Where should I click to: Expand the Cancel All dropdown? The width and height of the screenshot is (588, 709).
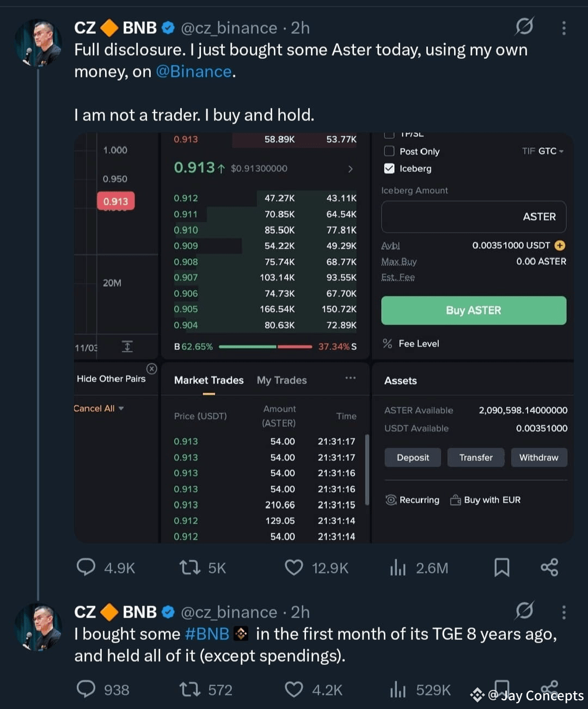99,408
